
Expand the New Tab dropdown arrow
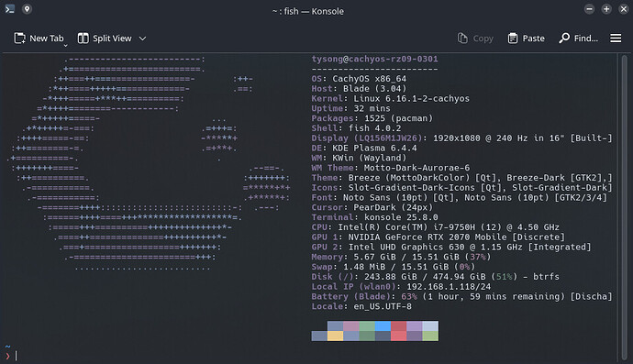click(65, 46)
